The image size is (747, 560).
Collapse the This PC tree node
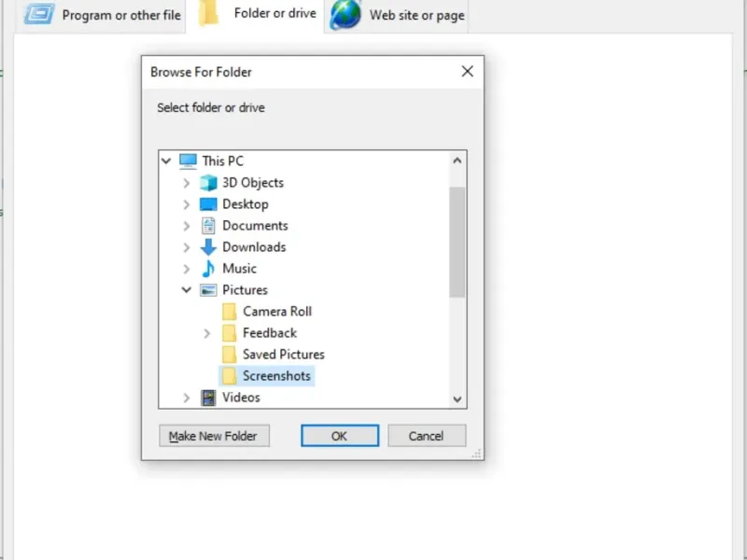click(x=166, y=161)
